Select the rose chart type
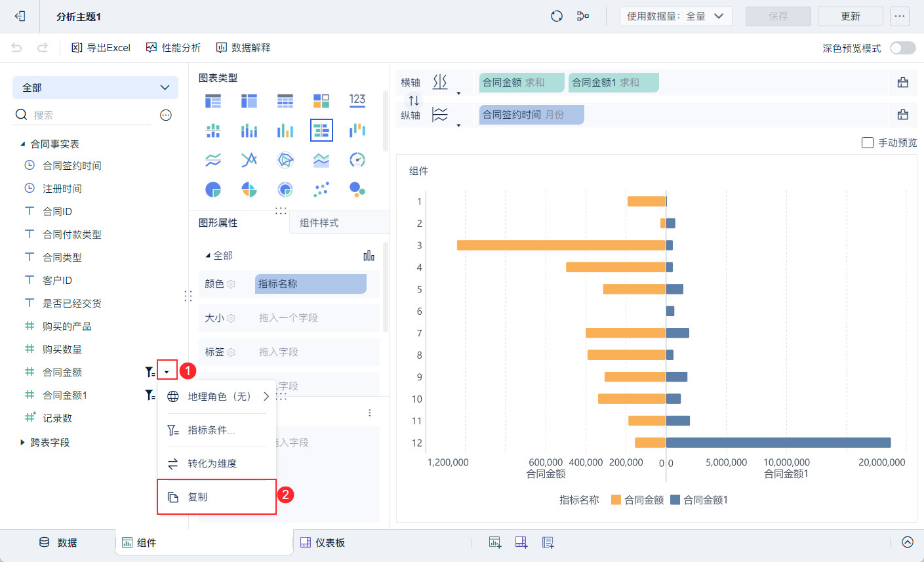 click(x=249, y=190)
